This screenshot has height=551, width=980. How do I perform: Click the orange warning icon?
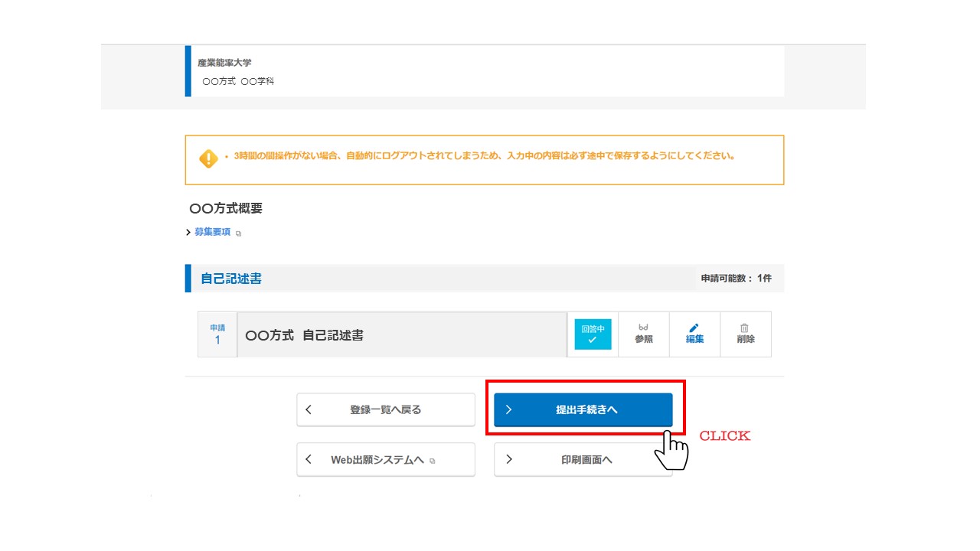tap(209, 158)
